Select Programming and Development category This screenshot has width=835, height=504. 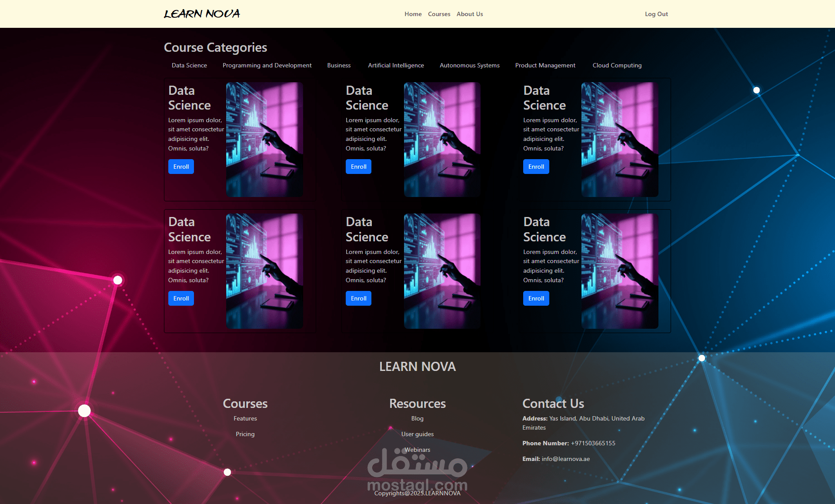[267, 65]
